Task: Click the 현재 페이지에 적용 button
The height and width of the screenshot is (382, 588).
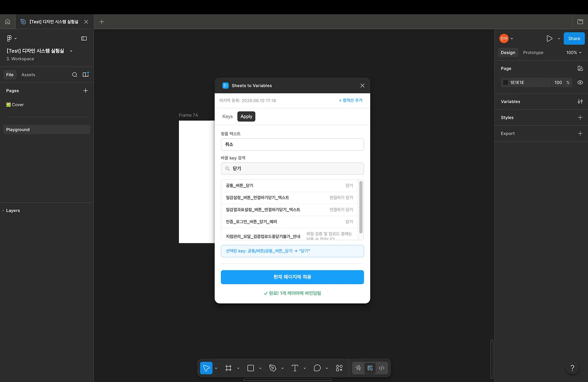Action: click(x=292, y=277)
